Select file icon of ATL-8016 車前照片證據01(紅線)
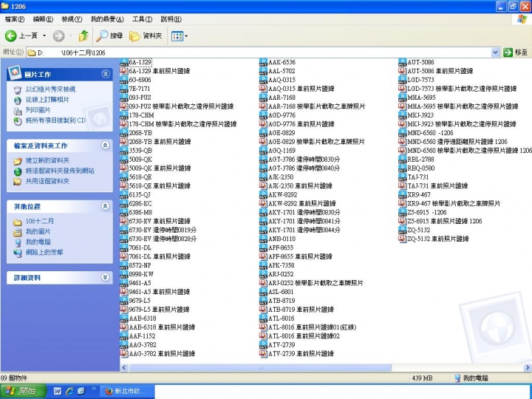Viewport: 532px width, 399px height. (263, 327)
